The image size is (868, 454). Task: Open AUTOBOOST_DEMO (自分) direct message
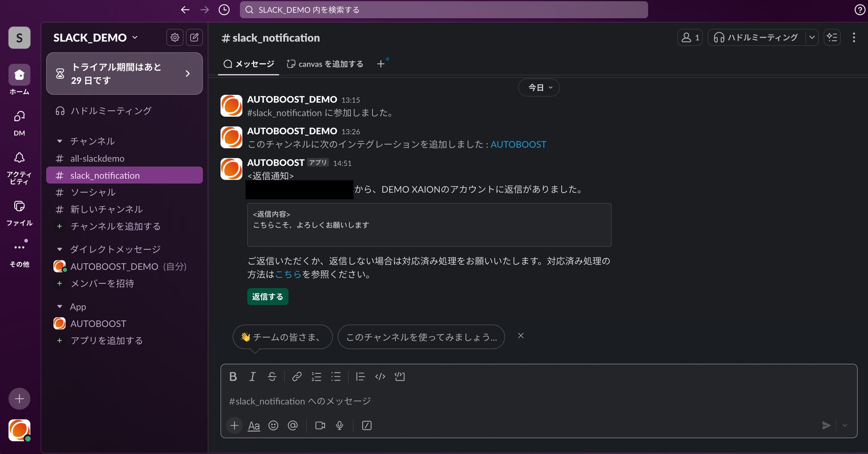pyautogui.click(x=125, y=266)
